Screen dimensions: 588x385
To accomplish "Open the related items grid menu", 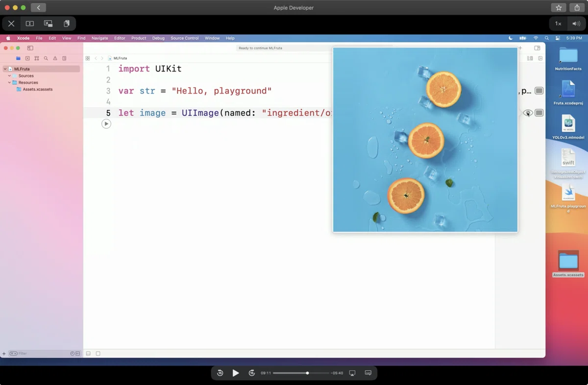I will (x=88, y=58).
